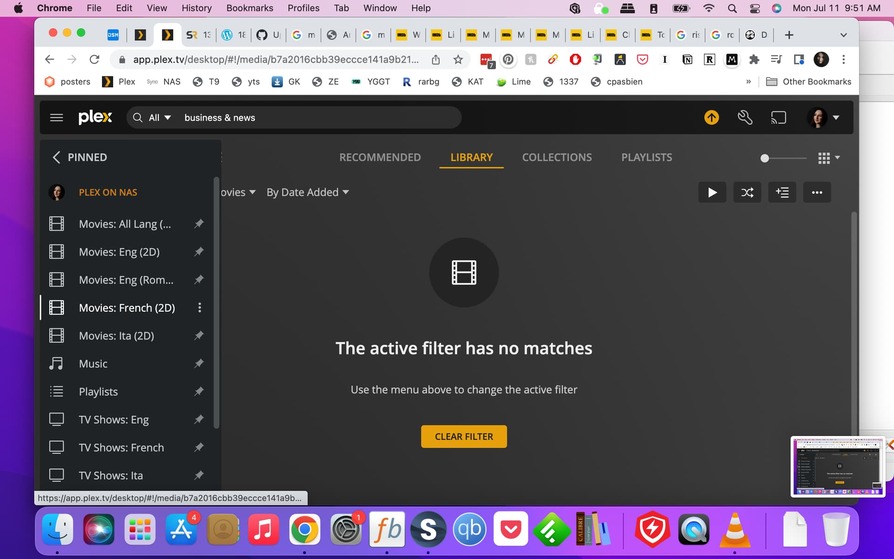
Task: Switch to the RECOMMENDED tab
Action: click(x=380, y=157)
